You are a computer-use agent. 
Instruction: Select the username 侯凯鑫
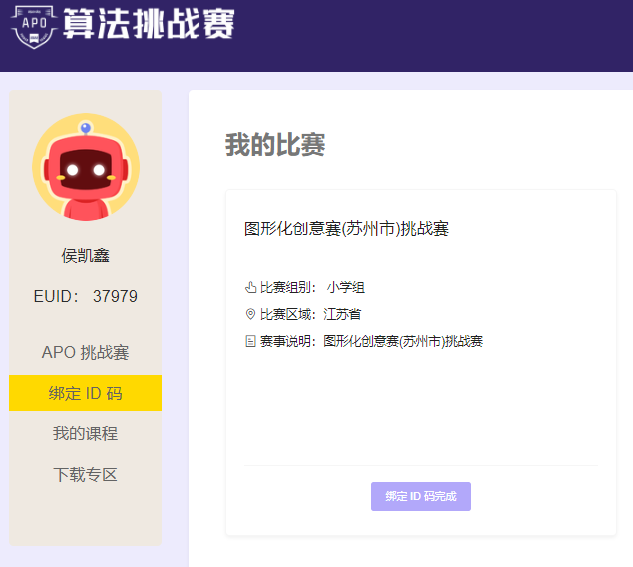click(86, 255)
